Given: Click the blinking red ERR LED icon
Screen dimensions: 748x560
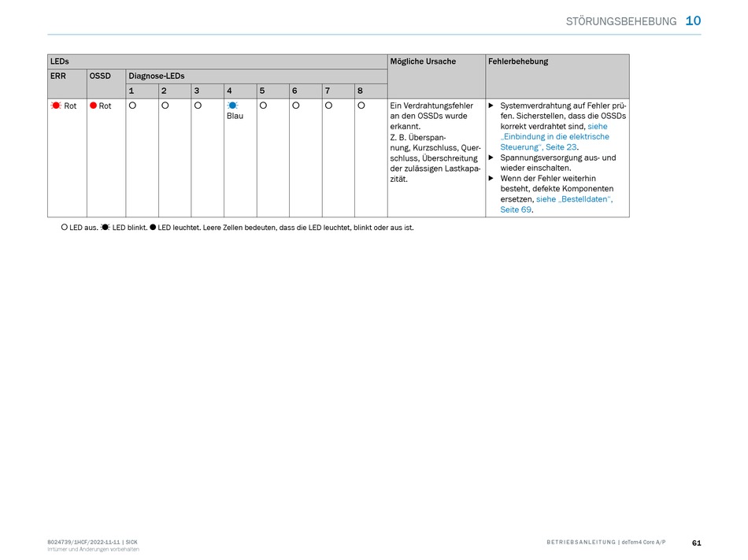Looking at the screenshot, I should coord(57,106).
